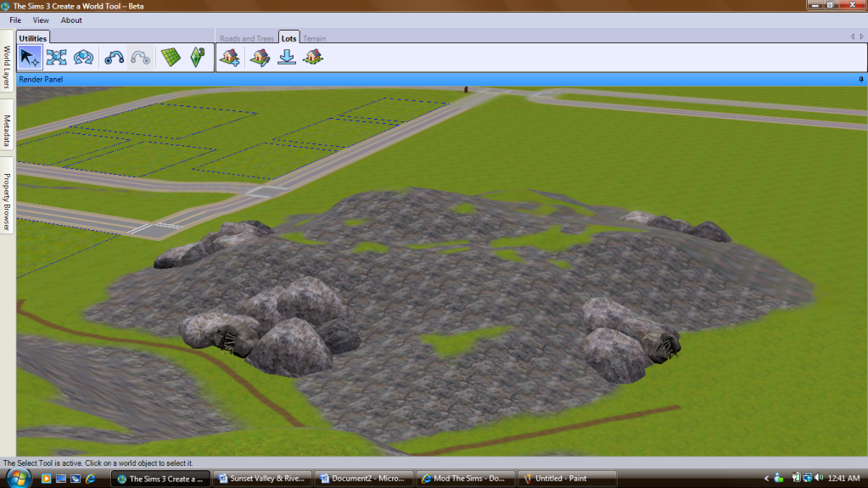Screen dimensions: 868x488
Task: Switch to the Utilities tab
Action: (x=32, y=38)
